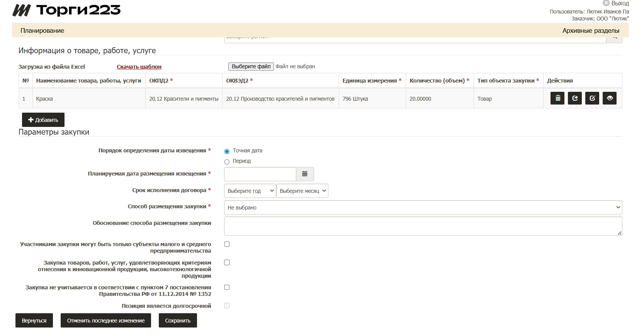Enable small and medium business participants checkbox

(x=227, y=244)
